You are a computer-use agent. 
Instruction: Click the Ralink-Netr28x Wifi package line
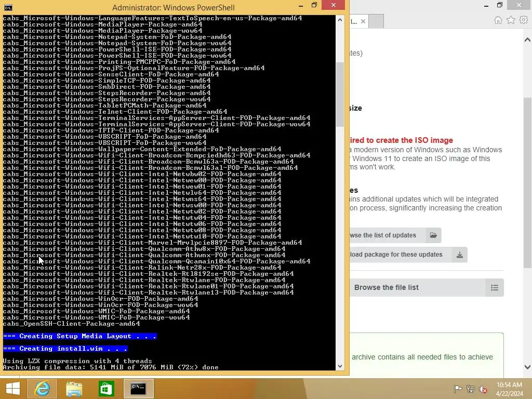142,268
